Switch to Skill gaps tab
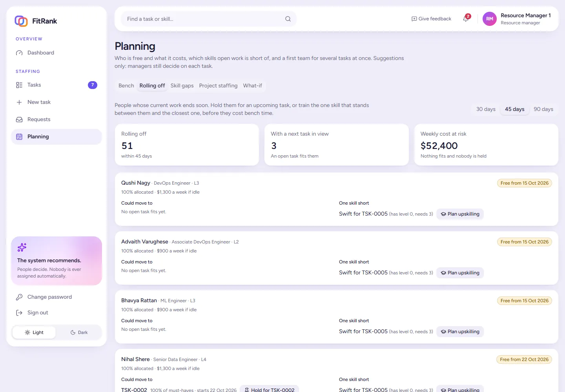The width and height of the screenshot is (565, 392). (x=182, y=86)
